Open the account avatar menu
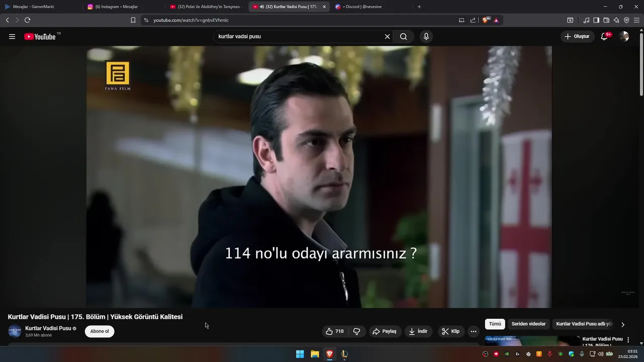 coord(624,37)
